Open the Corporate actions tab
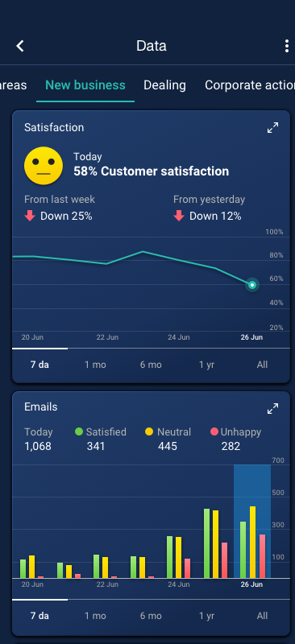Viewport: 295px width, 644px height. click(250, 85)
